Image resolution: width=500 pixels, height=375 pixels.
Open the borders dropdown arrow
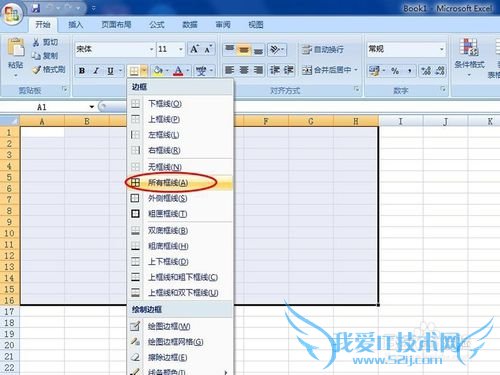tap(144, 71)
